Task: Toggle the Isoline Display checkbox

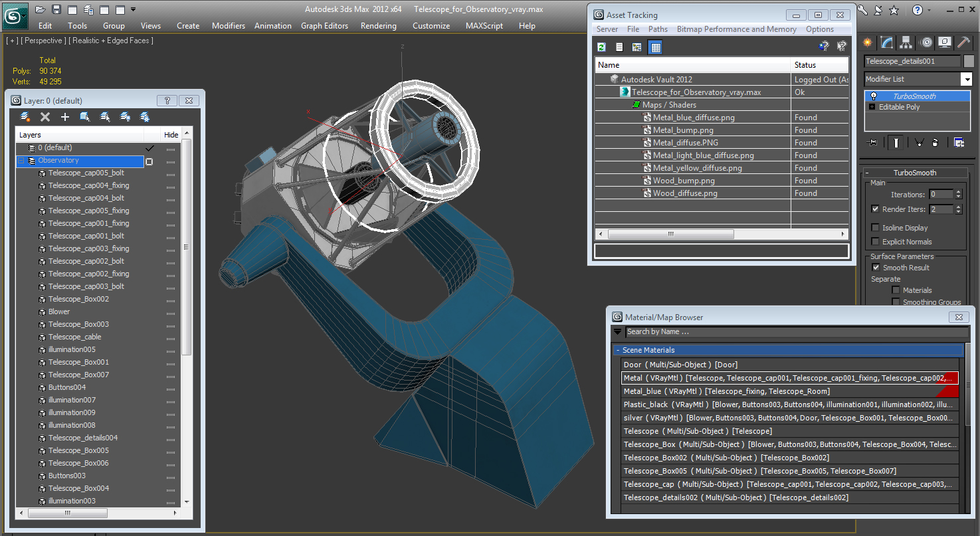Action: (x=876, y=228)
